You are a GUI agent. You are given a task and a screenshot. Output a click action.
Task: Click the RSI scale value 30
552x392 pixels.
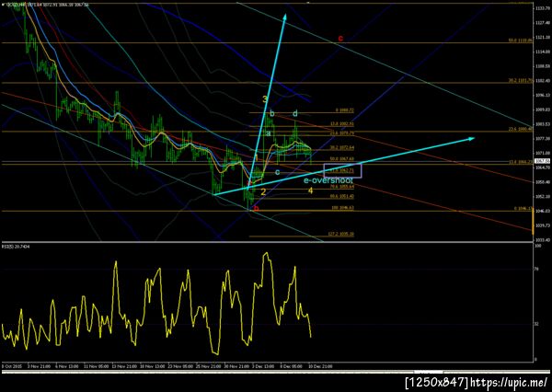pos(537,324)
